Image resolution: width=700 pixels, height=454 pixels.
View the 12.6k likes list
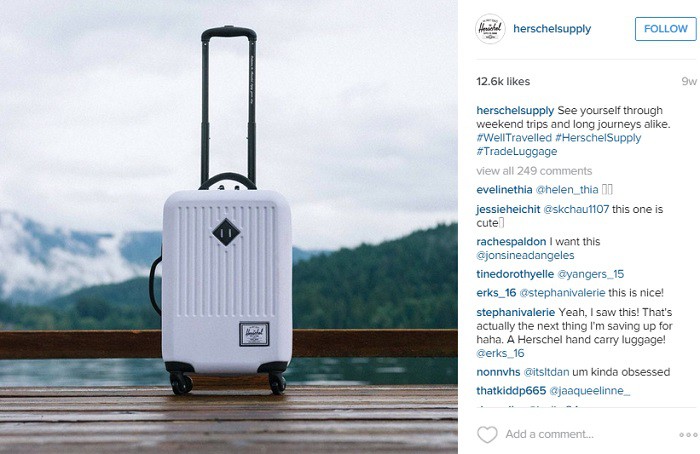point(503,82)
